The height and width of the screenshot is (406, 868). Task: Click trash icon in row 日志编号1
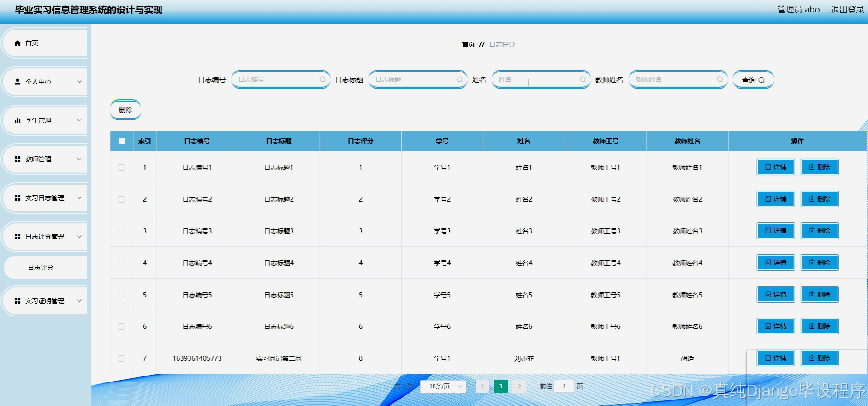coord(812,167)
